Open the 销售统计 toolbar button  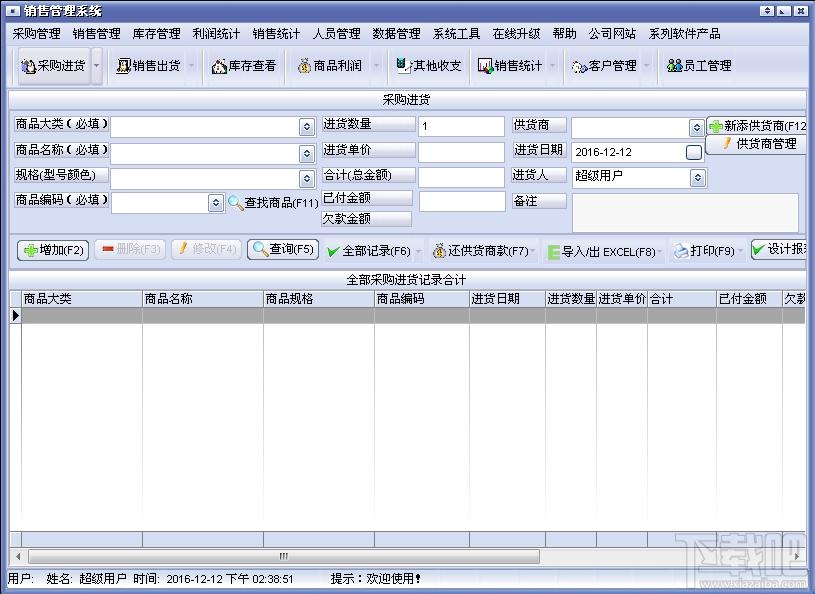coord(510,65)
